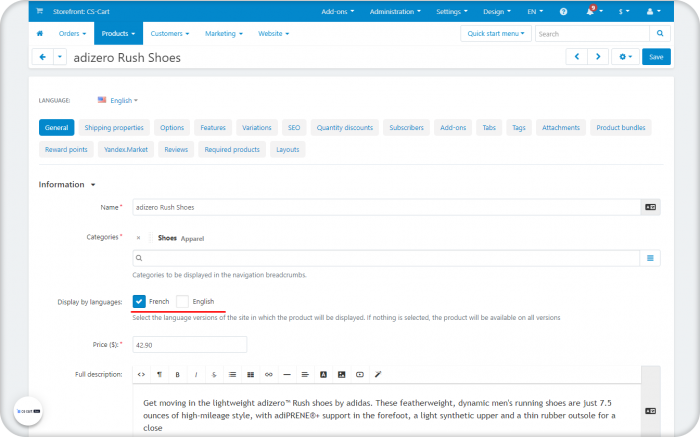The image size is (700, 437).
Task: Apply strikethrough formatting in editor
Action: (214, 375)
